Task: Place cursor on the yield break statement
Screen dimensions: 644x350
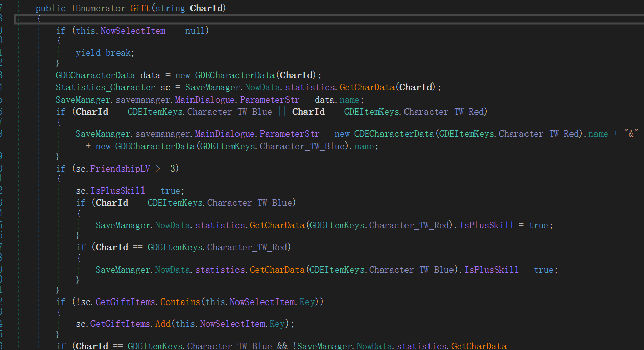Action: pyautogui.click(x=105, y=53)
